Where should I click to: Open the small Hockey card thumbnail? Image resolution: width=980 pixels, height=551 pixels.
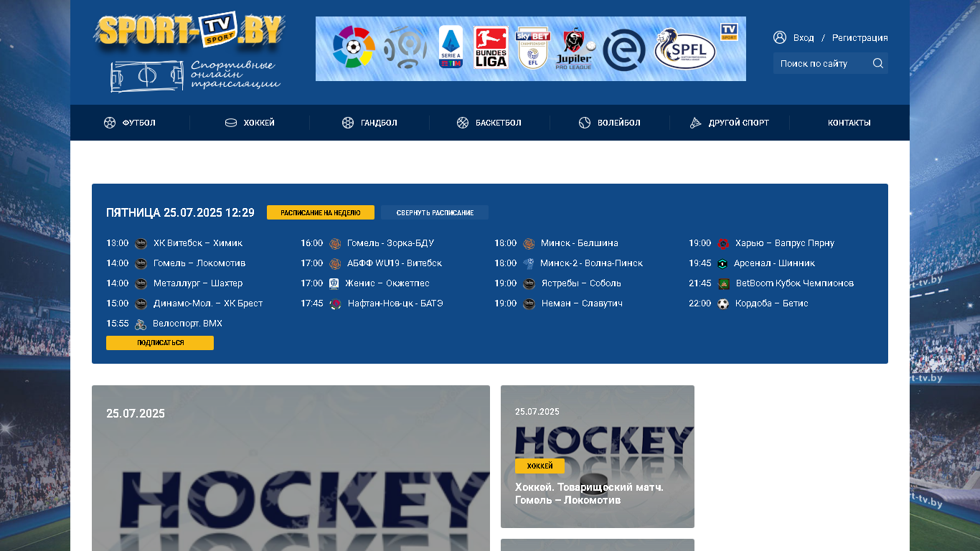click(598, 456)
